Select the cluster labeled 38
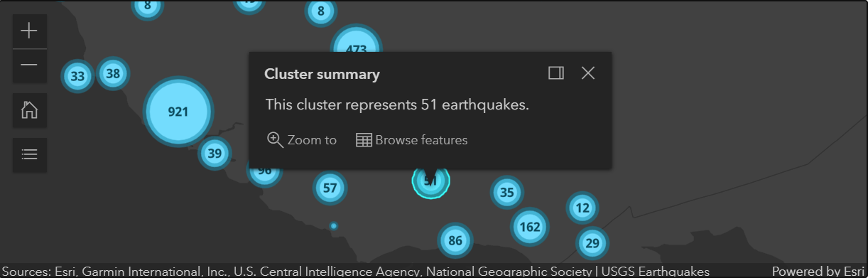 pyautogui.click(x=113, y=73)
